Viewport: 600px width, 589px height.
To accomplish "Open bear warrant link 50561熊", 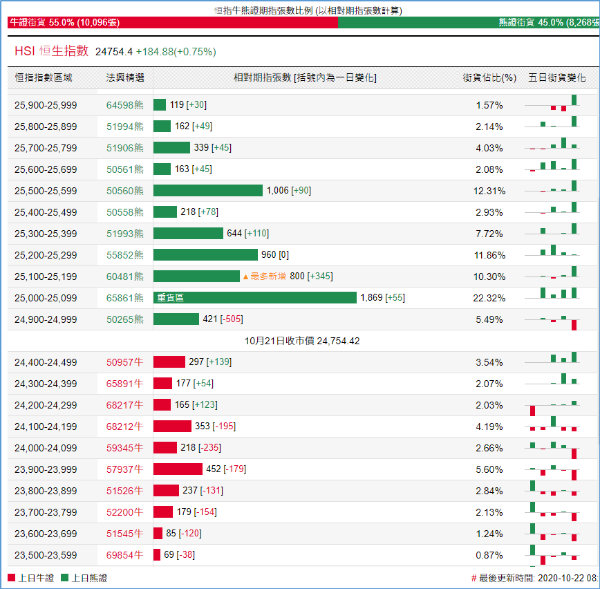I will 125,170.
